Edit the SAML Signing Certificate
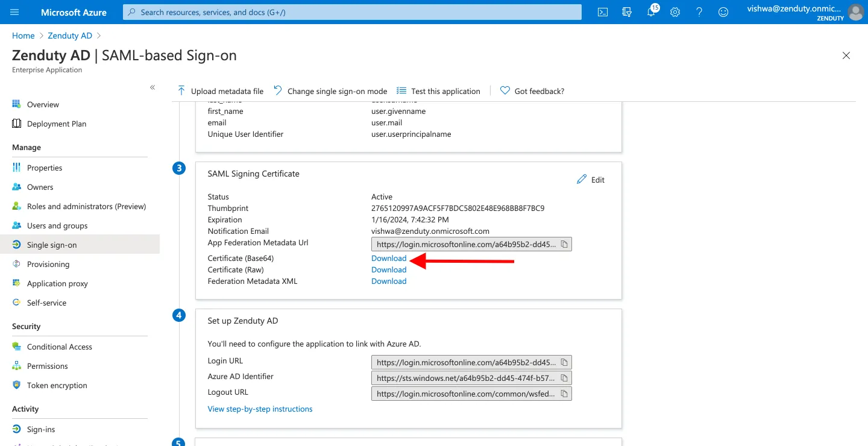Image resolution: width=868 pixels, height=446 pixels. 591,180
